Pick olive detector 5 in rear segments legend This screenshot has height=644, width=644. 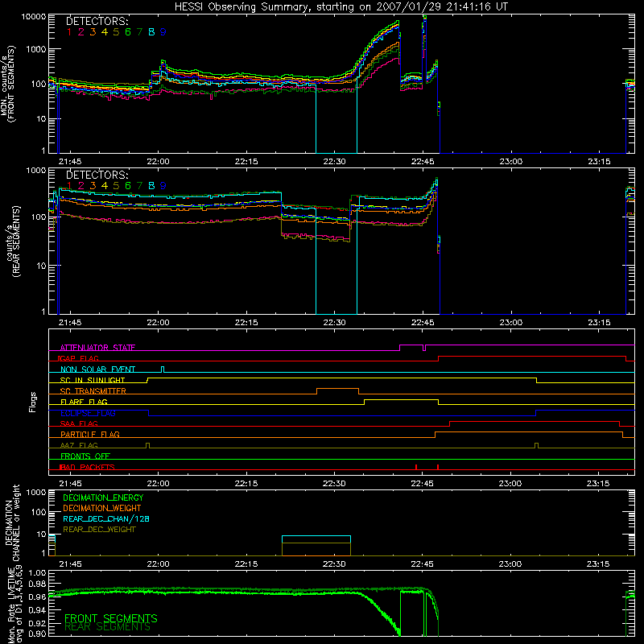click(x=116, y=186)
